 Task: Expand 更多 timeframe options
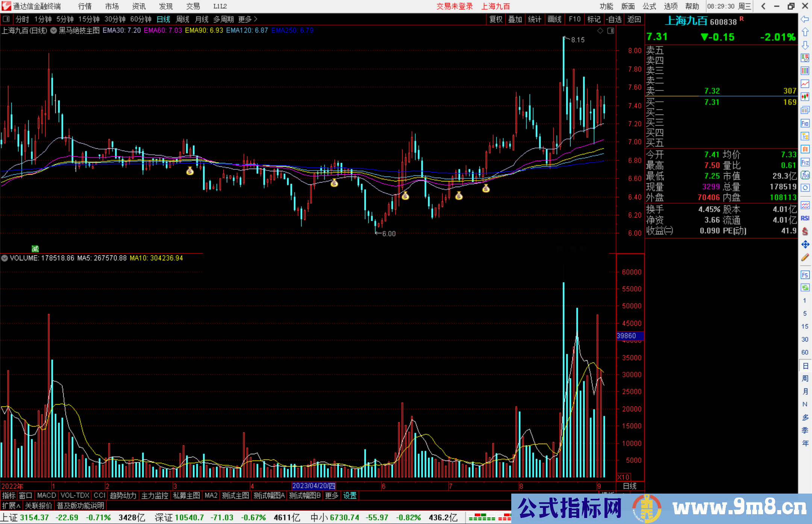pyautogui.click(x=247, y=19)
